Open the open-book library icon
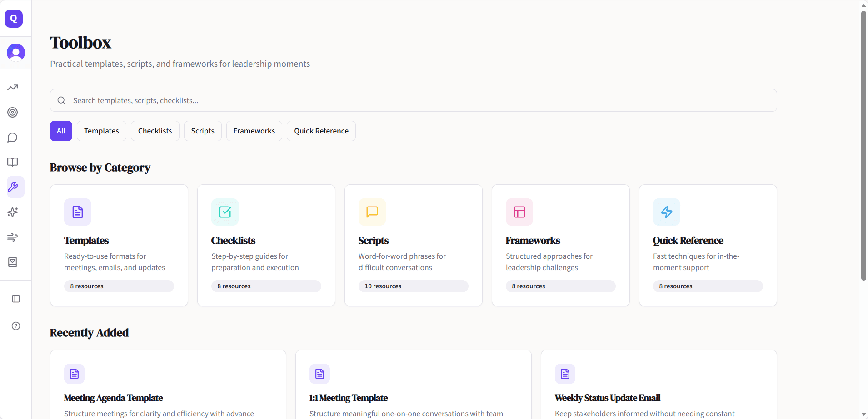Image resolution: width=868 pixels, height=419 pixels. 13,163
